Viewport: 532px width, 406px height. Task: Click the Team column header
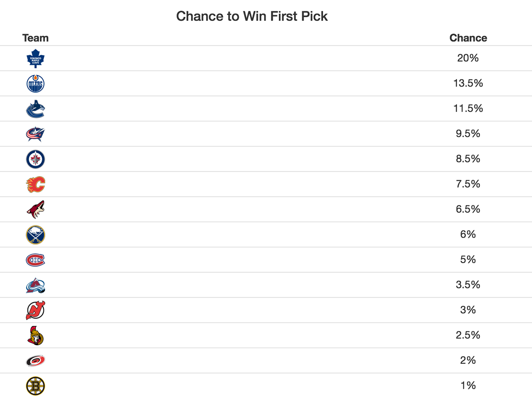pyautogui.click(x=35, y=38)
